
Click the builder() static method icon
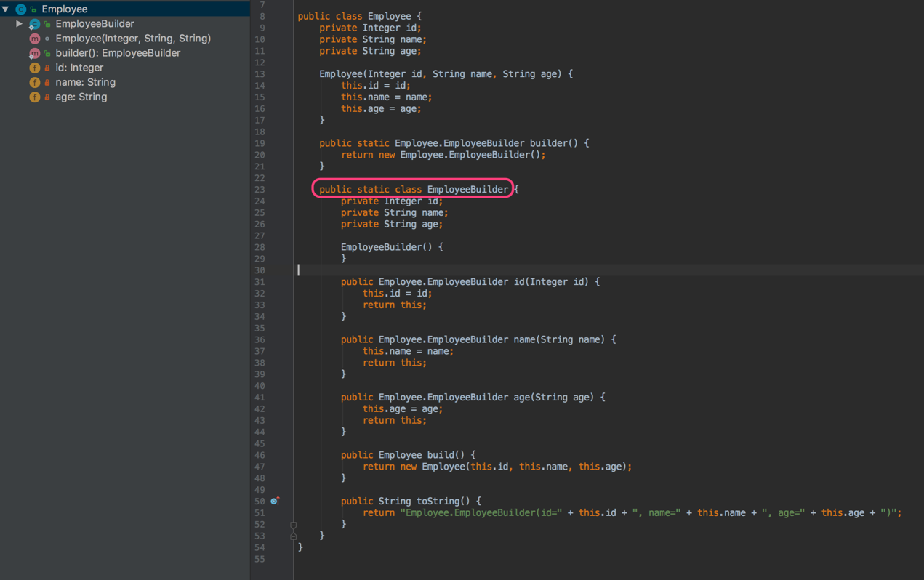tap(34, 53)
